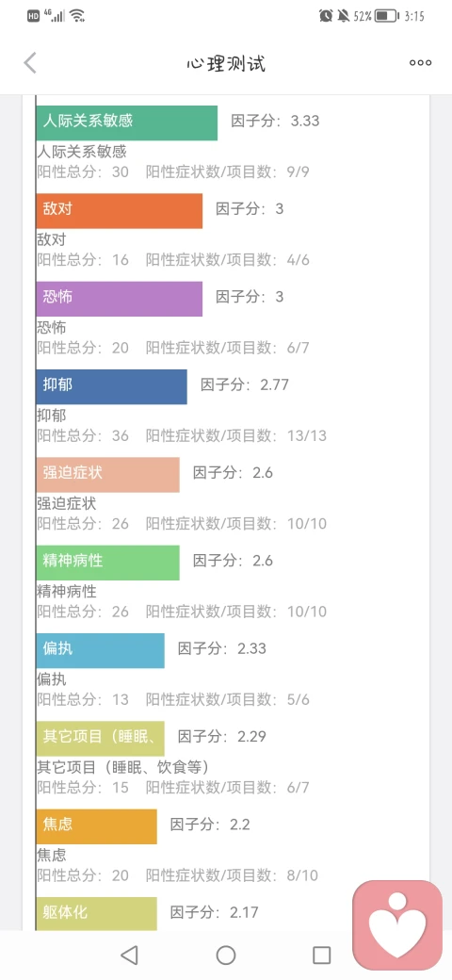Viewport: 452px width, 980px height.
Task: Select the orange 敌对 factor bar
Action: pos(120,211)
